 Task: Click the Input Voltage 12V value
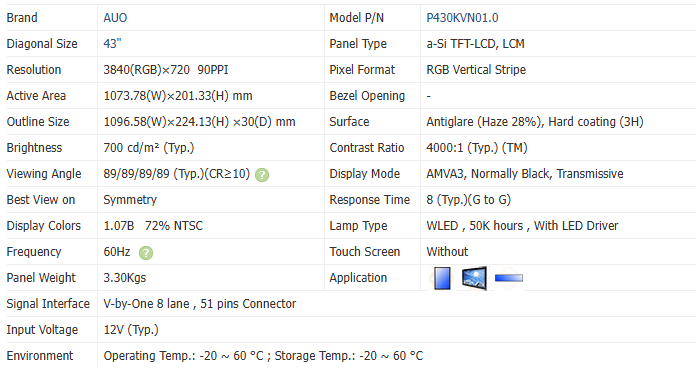131,330
